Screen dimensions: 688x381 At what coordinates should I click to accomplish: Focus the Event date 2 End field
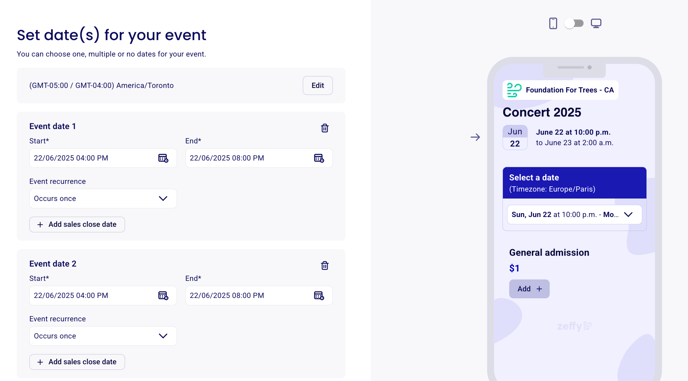[x=258, y=295]
